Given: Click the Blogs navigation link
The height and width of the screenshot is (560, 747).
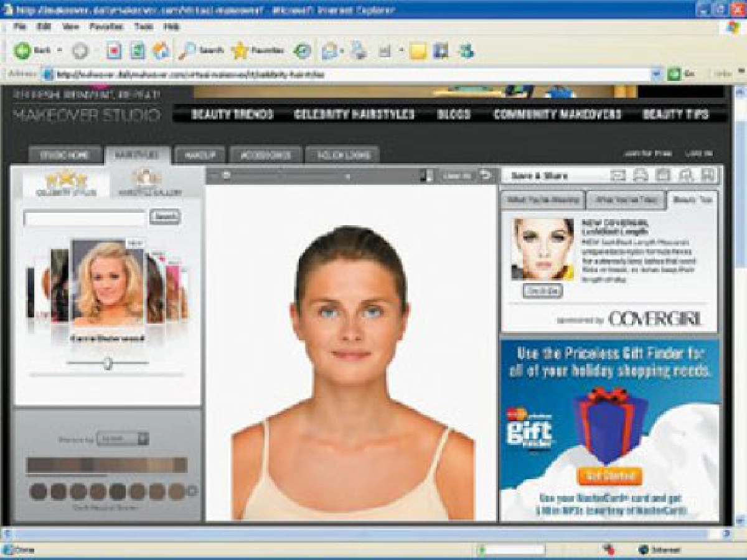Looking at the screenshot, I should click(x=454, y=114).
